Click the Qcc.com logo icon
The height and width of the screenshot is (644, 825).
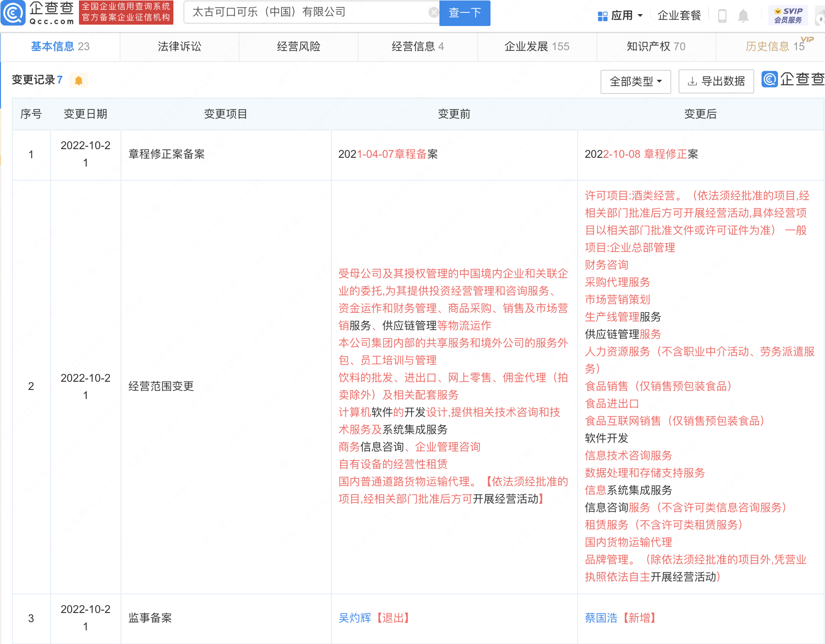click(x=13, y=13)
